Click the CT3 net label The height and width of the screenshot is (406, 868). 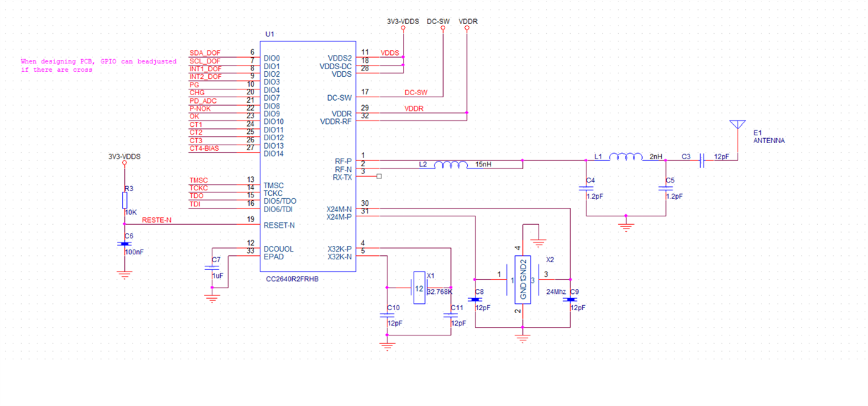pyautogui.click(x=195, y=140)
